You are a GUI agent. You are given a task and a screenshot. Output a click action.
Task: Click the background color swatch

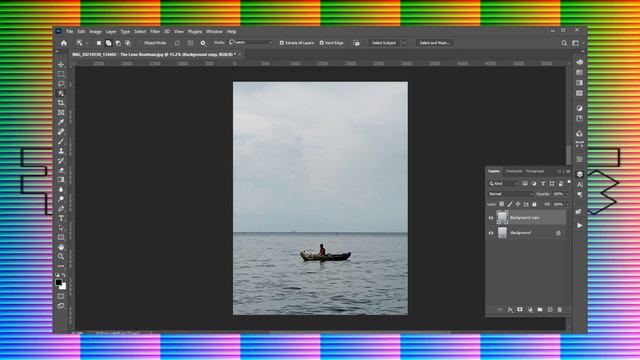click(63, 287)
